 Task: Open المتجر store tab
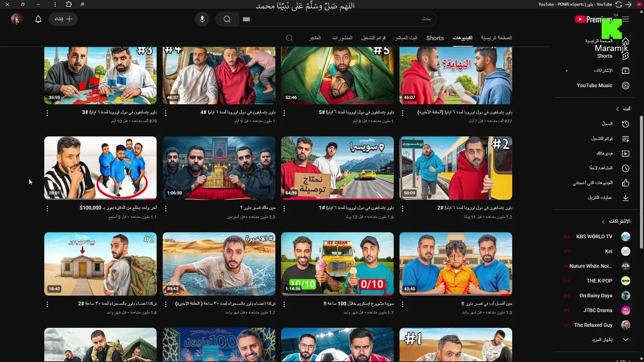315,38
